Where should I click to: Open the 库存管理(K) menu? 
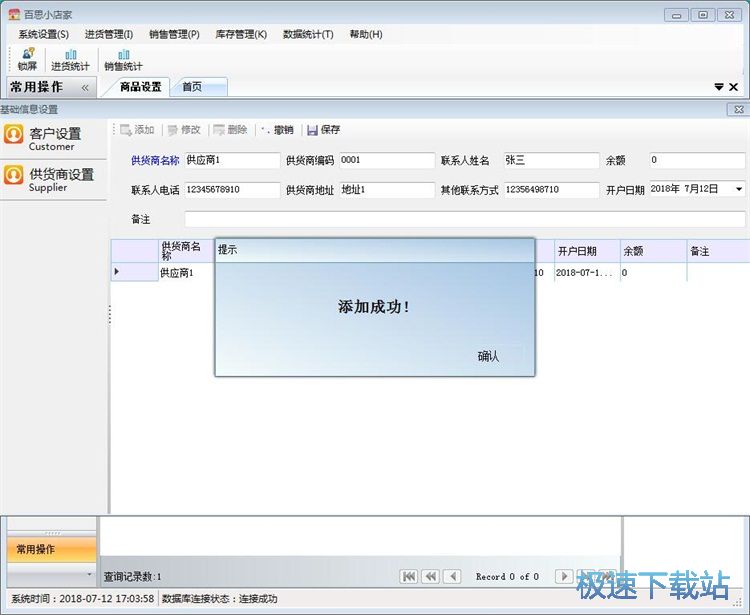[241, 34]
